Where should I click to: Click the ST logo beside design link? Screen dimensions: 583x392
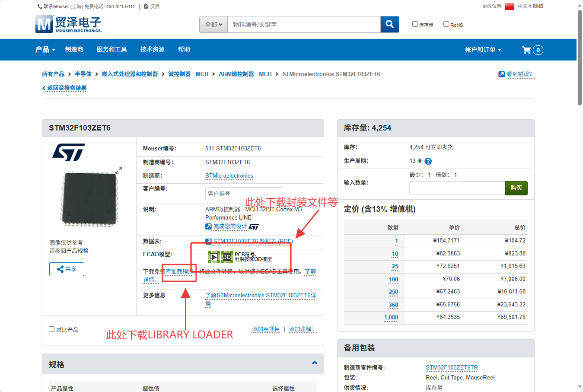click(254, 227)
